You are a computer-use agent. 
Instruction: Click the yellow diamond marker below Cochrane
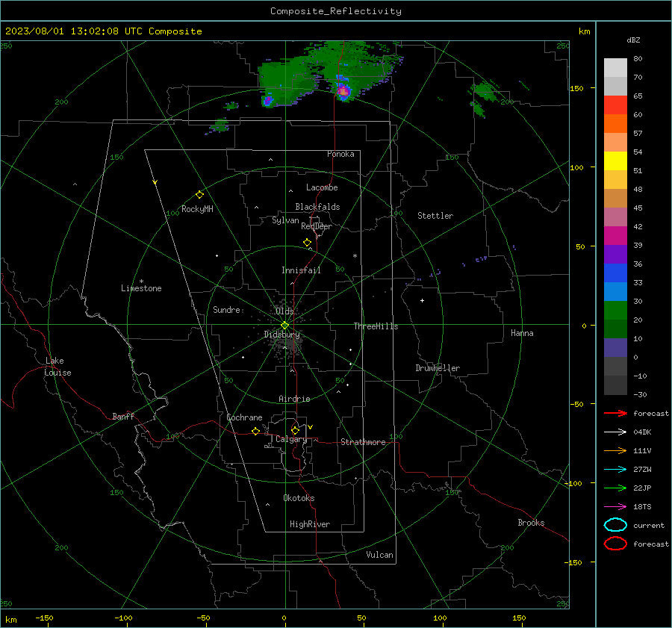[x=256, y=431]
